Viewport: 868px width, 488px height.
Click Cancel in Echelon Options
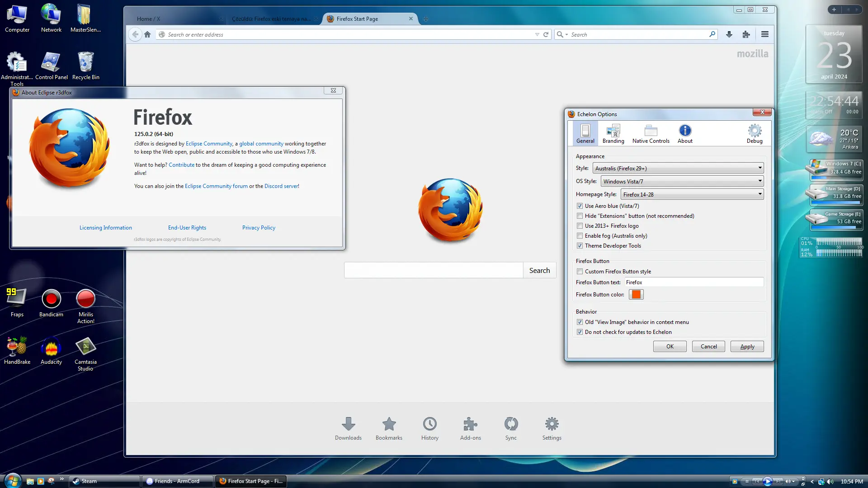click(708, 347)
